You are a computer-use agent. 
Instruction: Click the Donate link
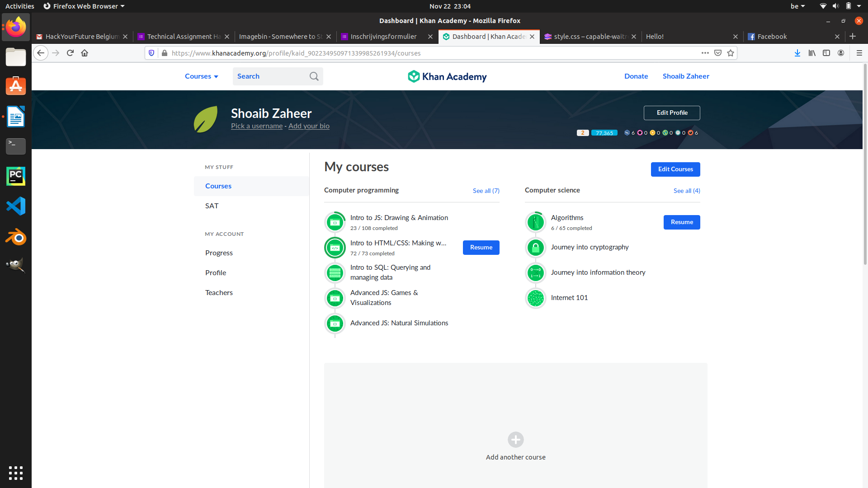[636, 76]
